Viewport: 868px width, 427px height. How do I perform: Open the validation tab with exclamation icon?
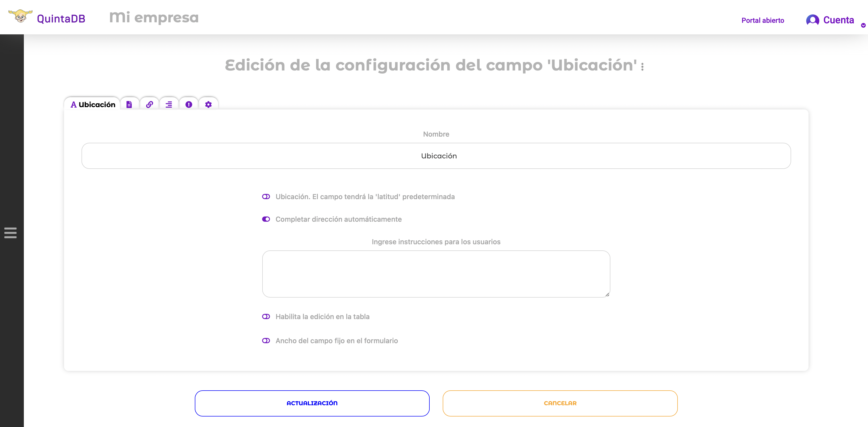(189, 105)
